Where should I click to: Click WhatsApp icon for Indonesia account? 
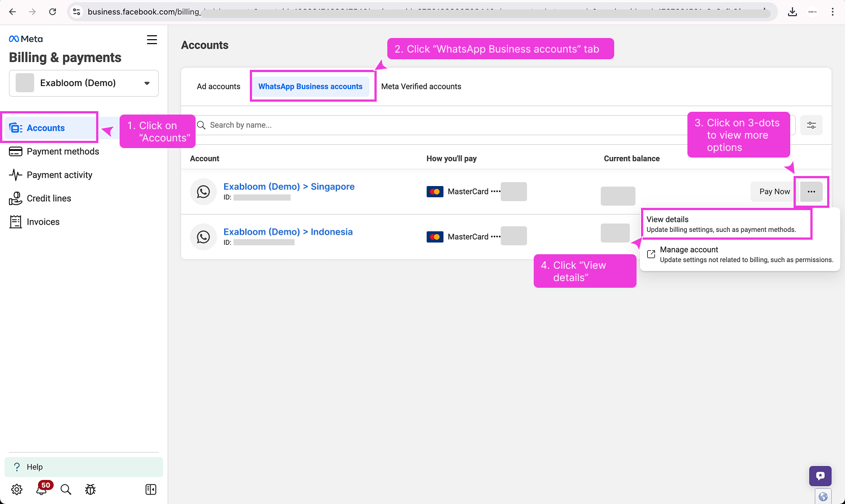(x=203, y=237)
